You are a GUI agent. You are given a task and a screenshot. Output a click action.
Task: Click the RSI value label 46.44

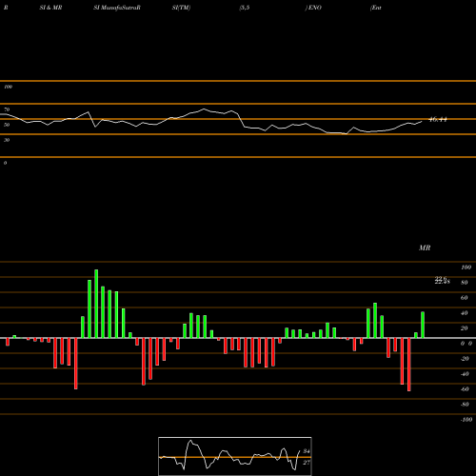click(x=438, y=120)
